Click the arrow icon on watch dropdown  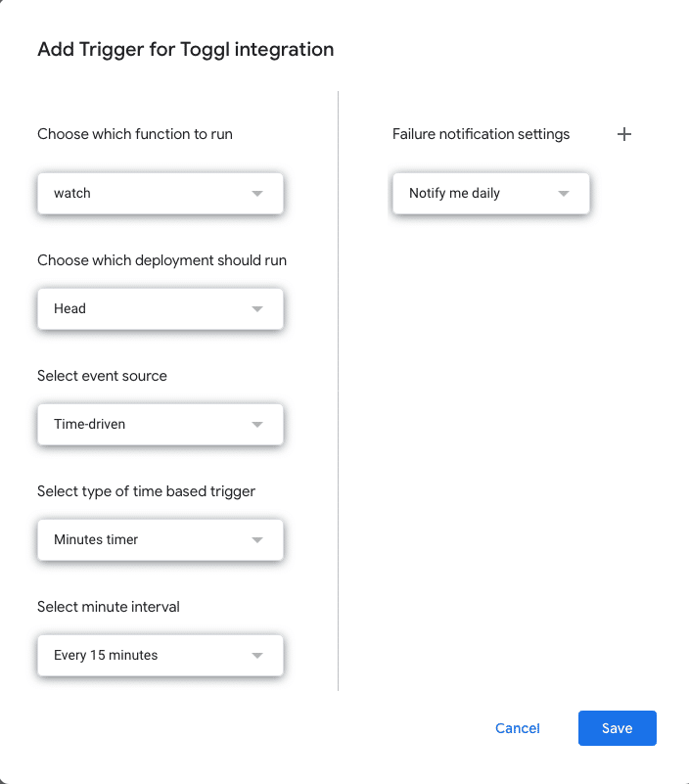pyautogui.click(x=257, y=194)
